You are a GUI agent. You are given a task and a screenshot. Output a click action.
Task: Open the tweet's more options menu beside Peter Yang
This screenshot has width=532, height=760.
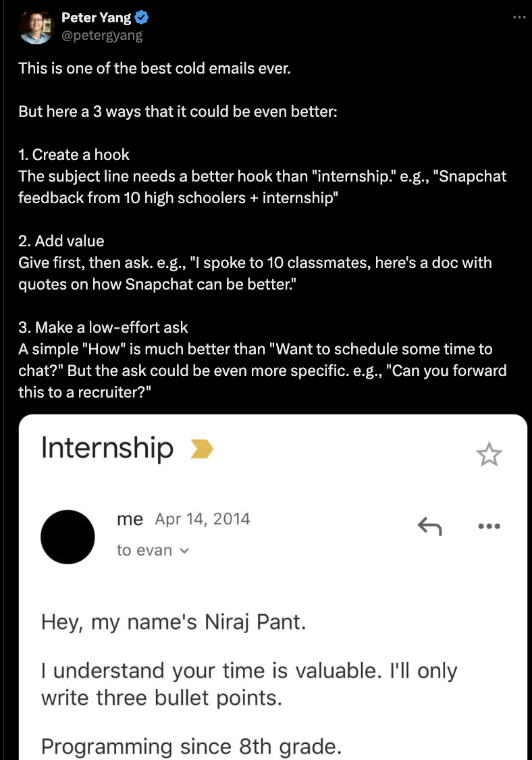pos(518,17)
